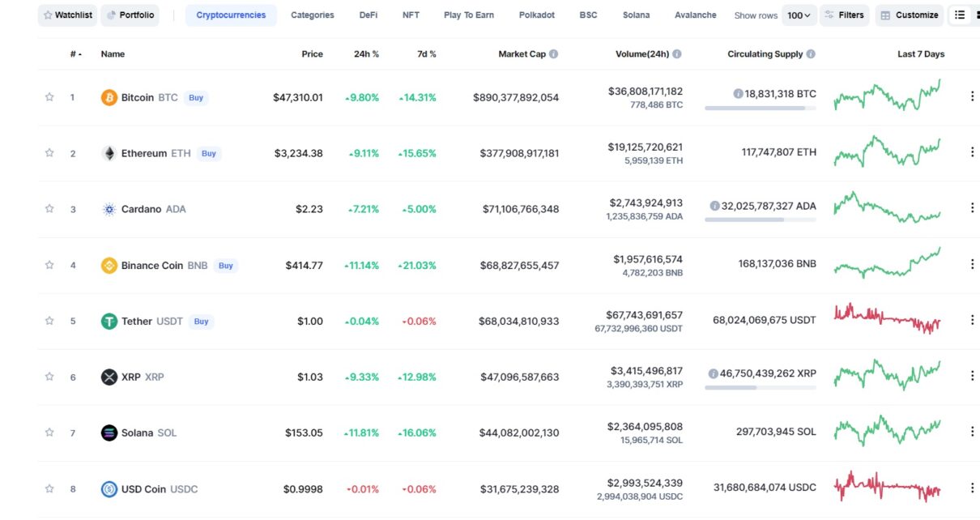Open the Ethereum row options menu
Screen dimensions: 980x520
tap(972, 152)
